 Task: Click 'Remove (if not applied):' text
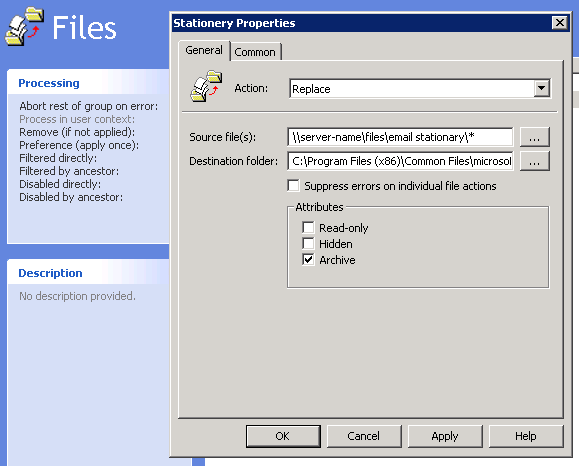click(x=77, y=132)
